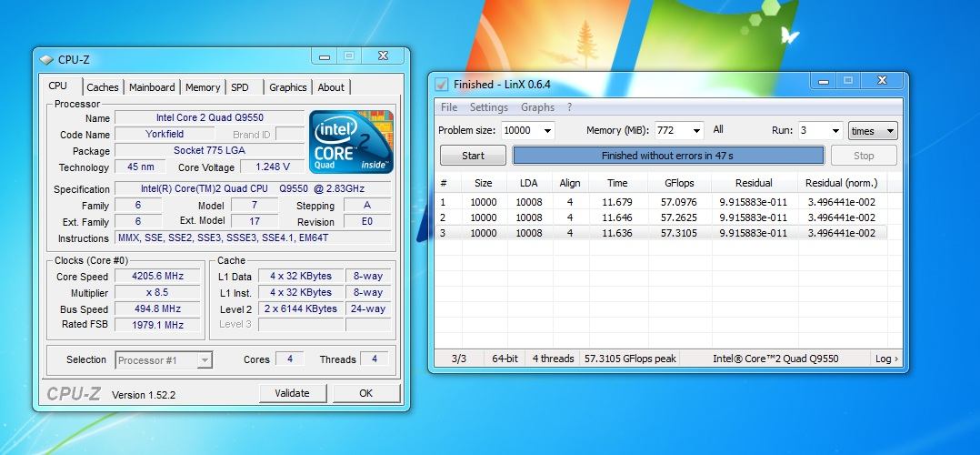The width and height of the screenshot is (980, 455).
Task: Click the Align column header
Action: [x=569, y=183]
